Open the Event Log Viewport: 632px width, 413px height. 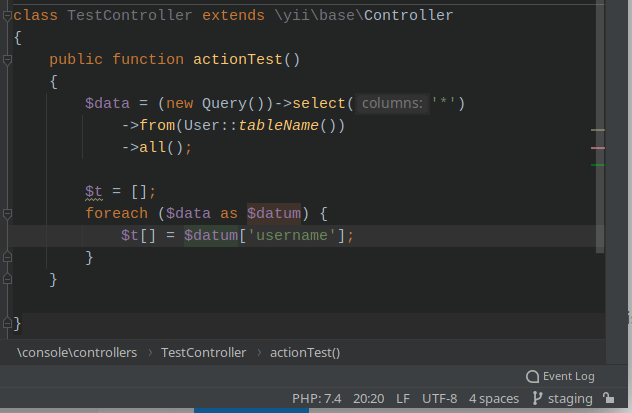(x=560, y=376)
